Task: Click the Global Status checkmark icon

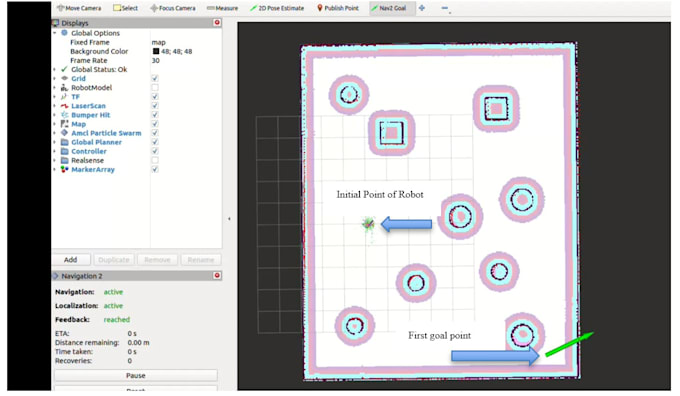Action: click(65, 69)
